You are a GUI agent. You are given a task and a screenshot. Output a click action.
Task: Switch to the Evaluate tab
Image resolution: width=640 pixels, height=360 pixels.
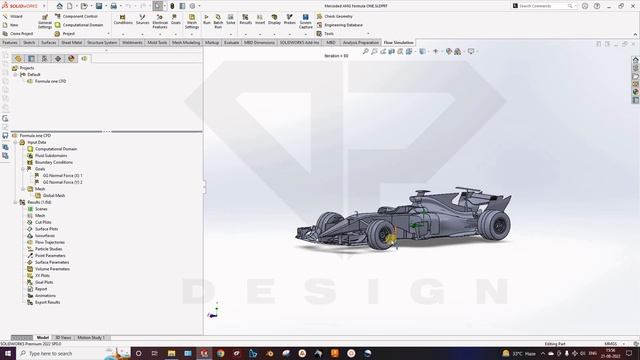pyautogui.click(x=231, y=42)
